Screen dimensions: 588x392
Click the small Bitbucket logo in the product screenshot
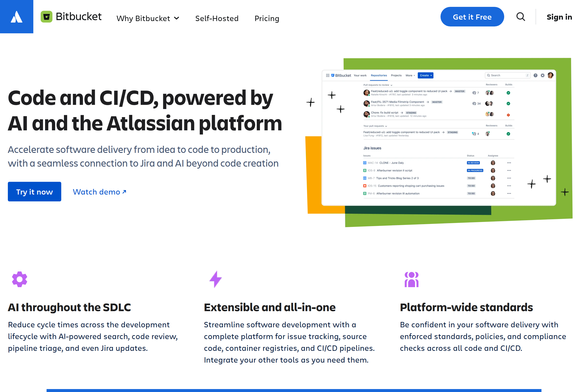point(333,75)
